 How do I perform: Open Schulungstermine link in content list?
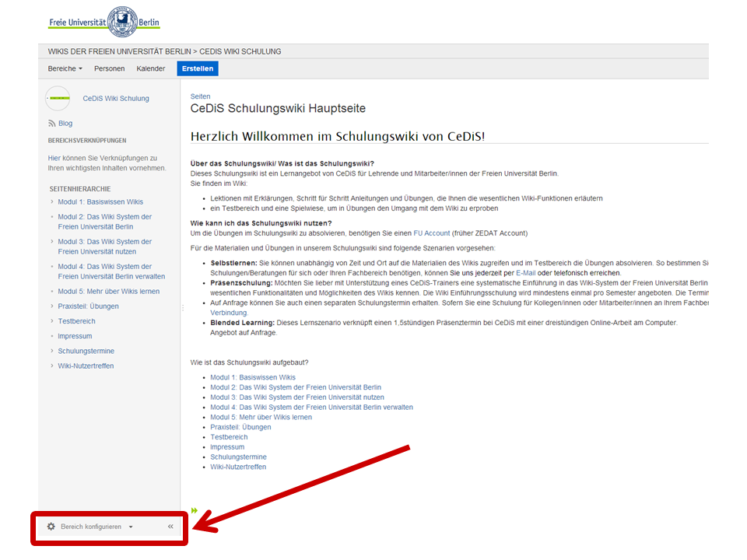(239, 457)
